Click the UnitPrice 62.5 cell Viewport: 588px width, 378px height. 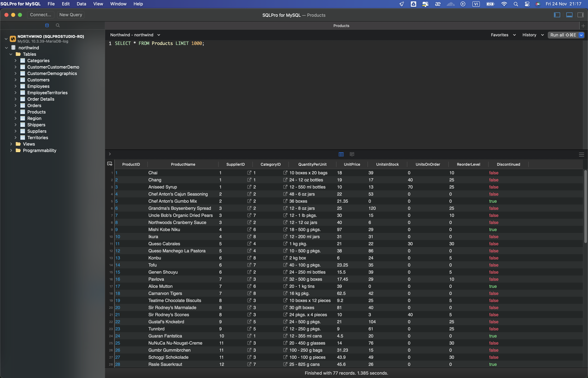(341, 293)
